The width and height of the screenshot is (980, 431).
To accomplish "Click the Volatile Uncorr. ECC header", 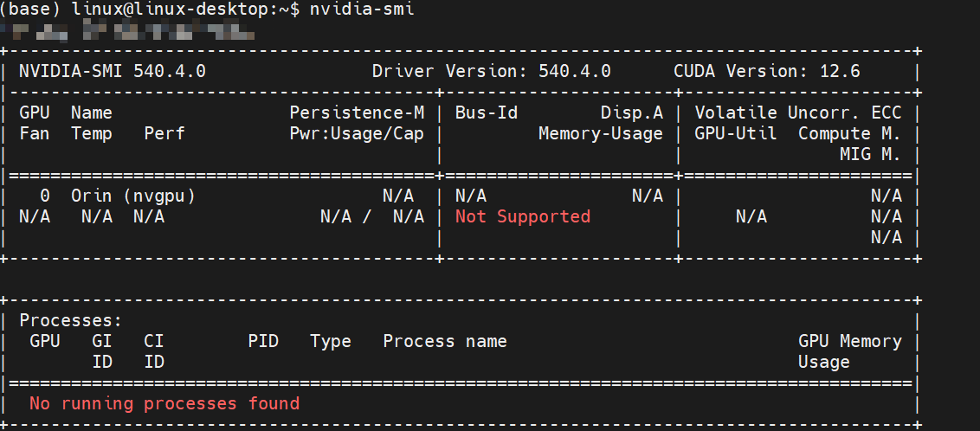I will (797, 113).
